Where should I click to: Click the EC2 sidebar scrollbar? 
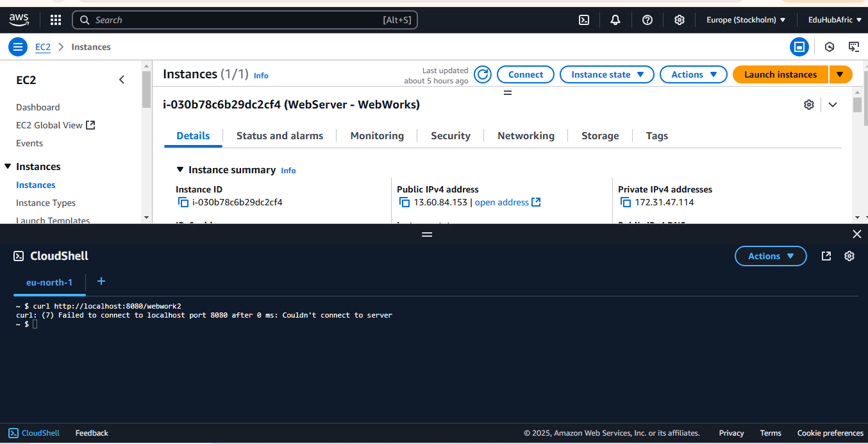[x=146, y=90]
